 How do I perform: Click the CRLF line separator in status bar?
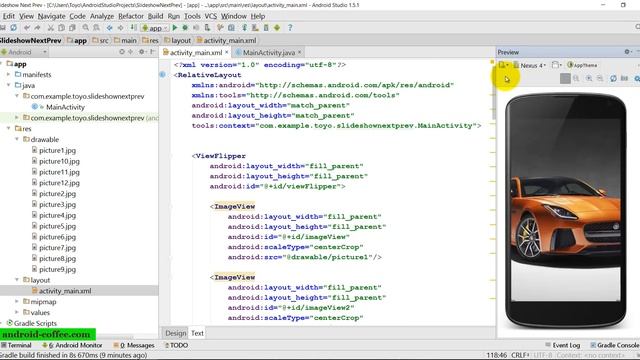520,355
